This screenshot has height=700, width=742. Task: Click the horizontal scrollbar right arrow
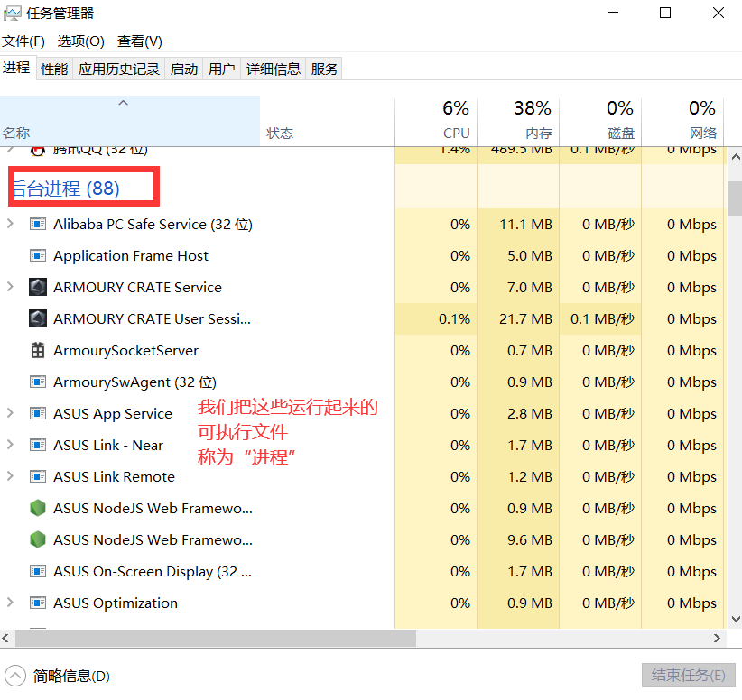tap(717, 638)
